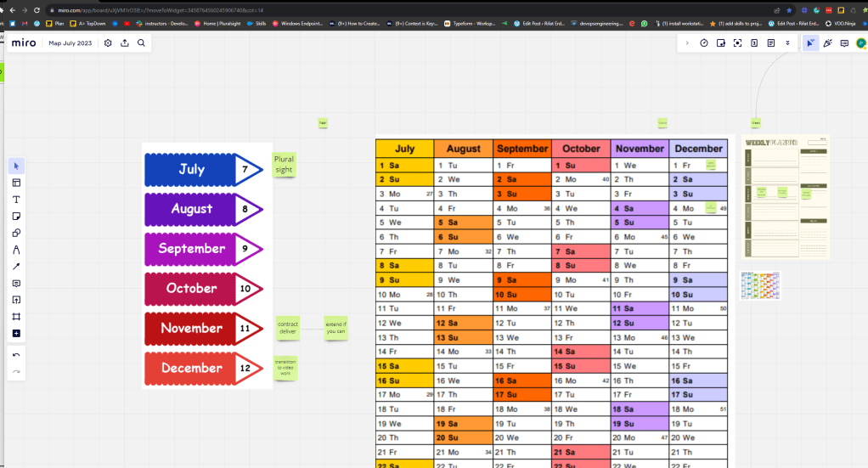Select the extend if you can sticky note

pyautogui.click(x=336, y=328)
